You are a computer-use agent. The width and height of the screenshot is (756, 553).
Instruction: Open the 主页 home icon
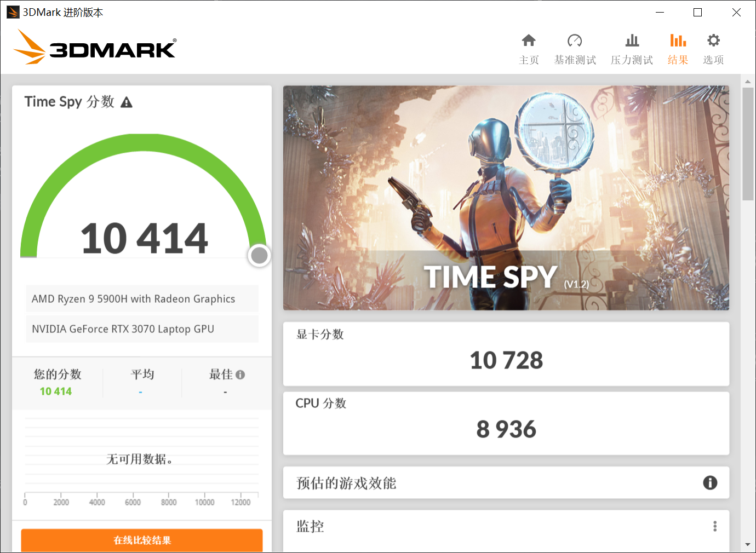tap(529, 41)
